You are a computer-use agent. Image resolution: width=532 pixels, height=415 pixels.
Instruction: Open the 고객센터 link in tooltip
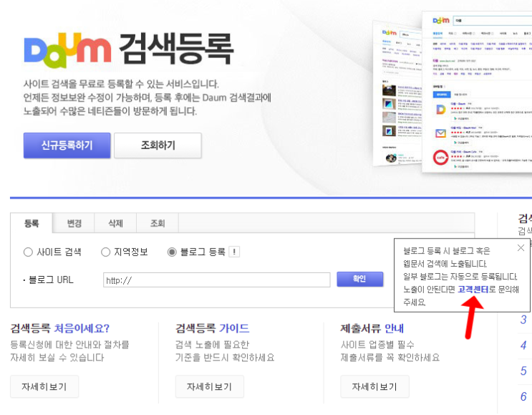[x=473, y=290]
